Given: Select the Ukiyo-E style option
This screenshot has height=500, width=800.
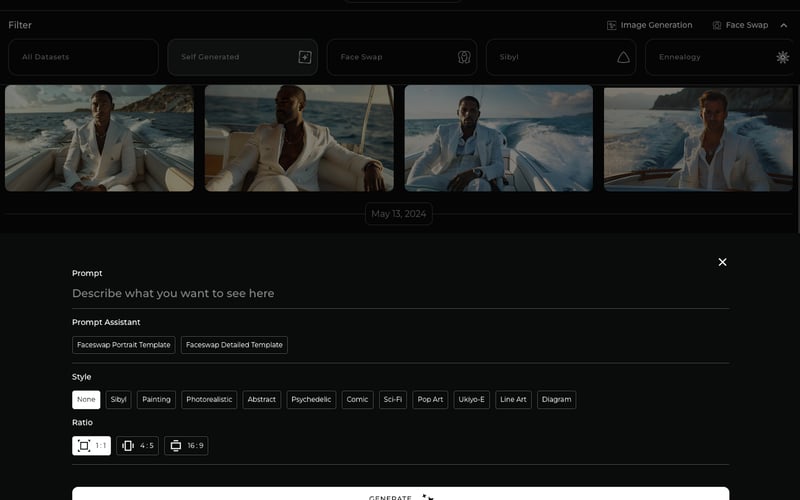Looking at the screenshot, I should pos(471,399).
